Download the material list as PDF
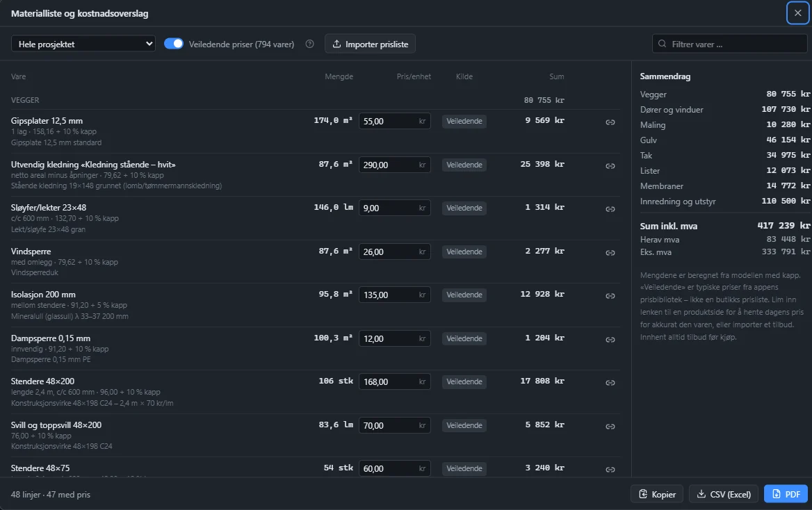The image size is (812, 510). coord(786,494)
